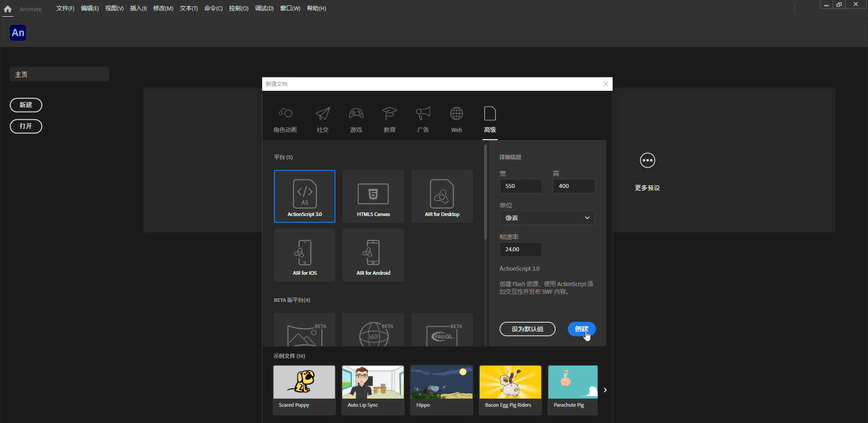The width and height of the screenshot is (868, 423).
Task: Open the 调试(D) menu
Action: tap(264, 9)
